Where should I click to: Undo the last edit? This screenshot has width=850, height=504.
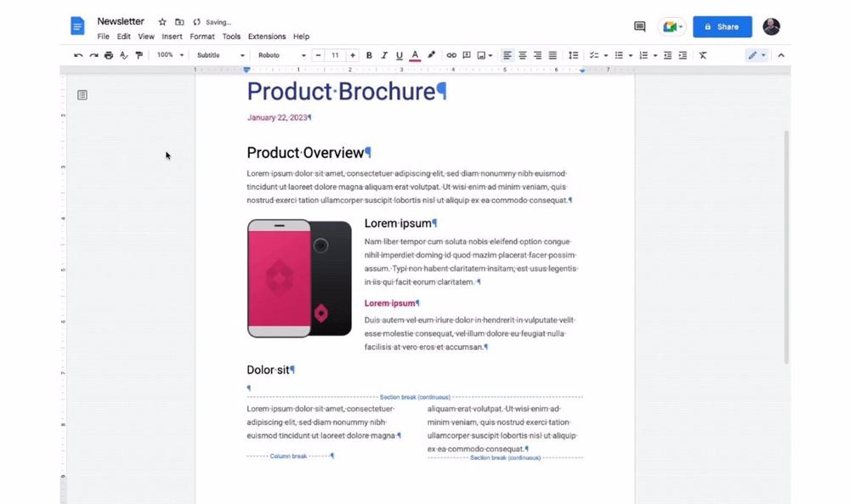[x=77, y=54]
